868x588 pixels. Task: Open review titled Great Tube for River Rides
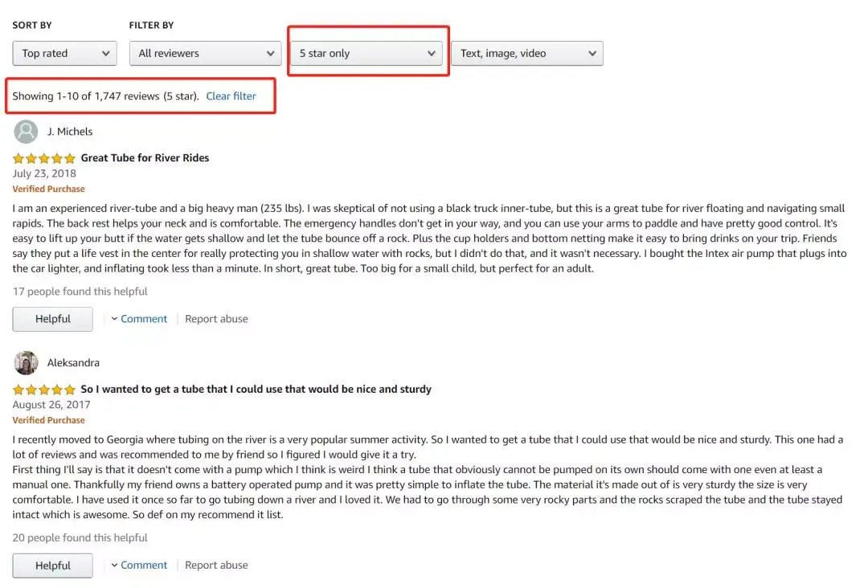click(145, 157)
